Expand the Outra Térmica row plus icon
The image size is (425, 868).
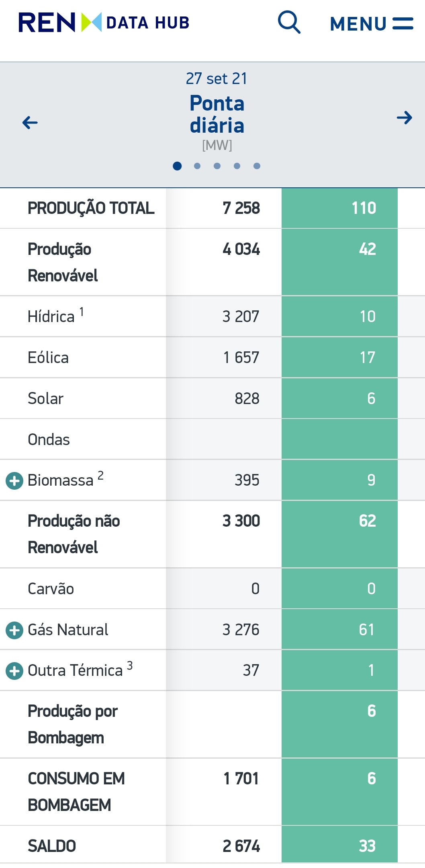tap(14, 671)
